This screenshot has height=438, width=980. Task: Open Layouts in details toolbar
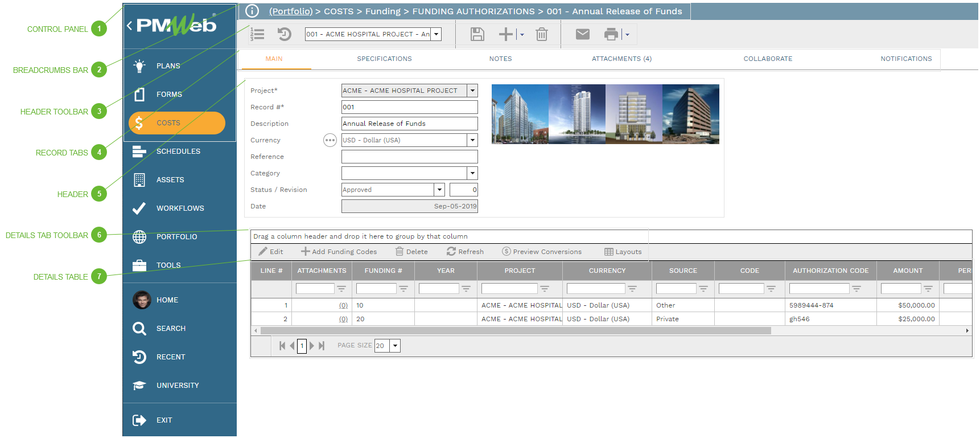(623, 252)
